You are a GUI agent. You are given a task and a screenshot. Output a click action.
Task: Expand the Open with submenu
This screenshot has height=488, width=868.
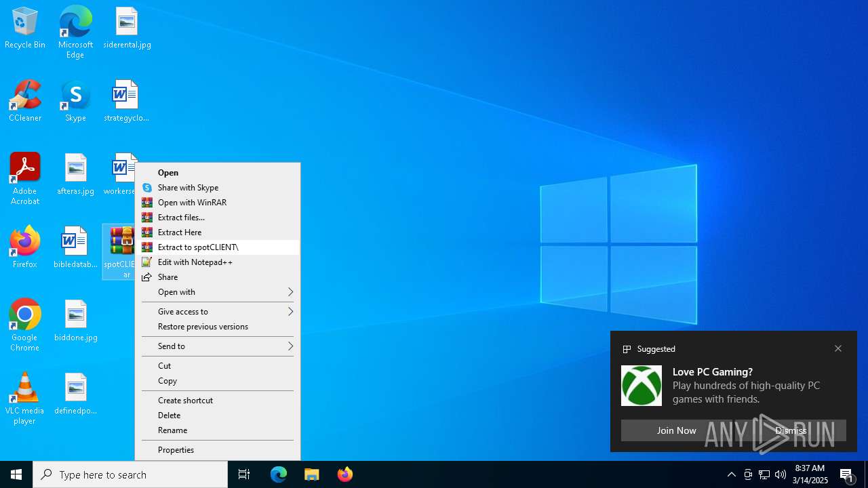point(218,292)
